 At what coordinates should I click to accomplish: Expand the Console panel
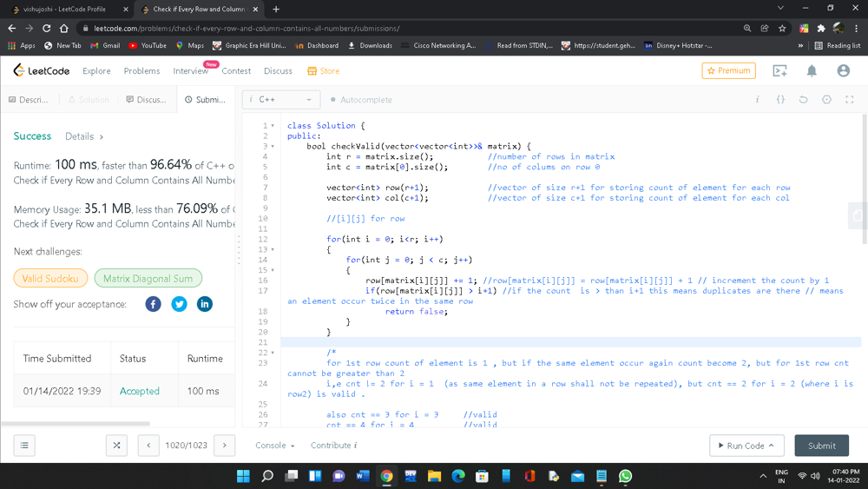click(x=274, y=446)
